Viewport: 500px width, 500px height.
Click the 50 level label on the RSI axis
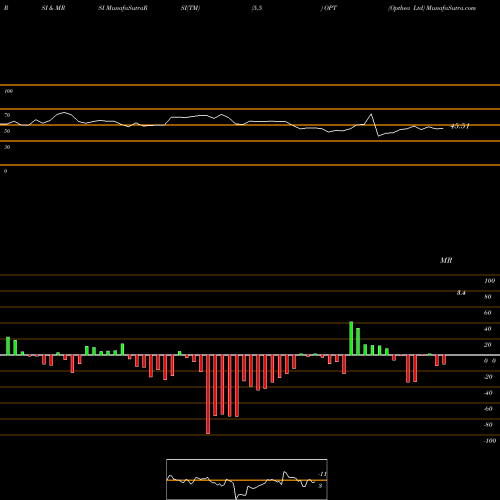pos(7,131)
